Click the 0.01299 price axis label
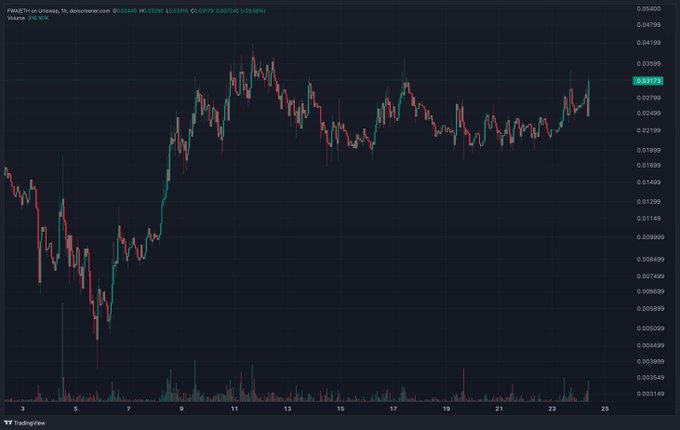 (x=649, y=202)
